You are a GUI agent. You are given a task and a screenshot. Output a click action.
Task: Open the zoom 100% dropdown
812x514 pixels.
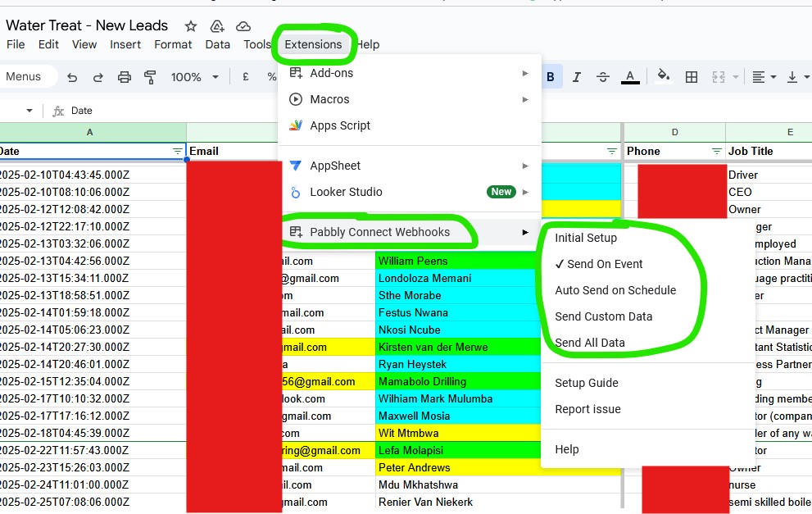point(195,77)
